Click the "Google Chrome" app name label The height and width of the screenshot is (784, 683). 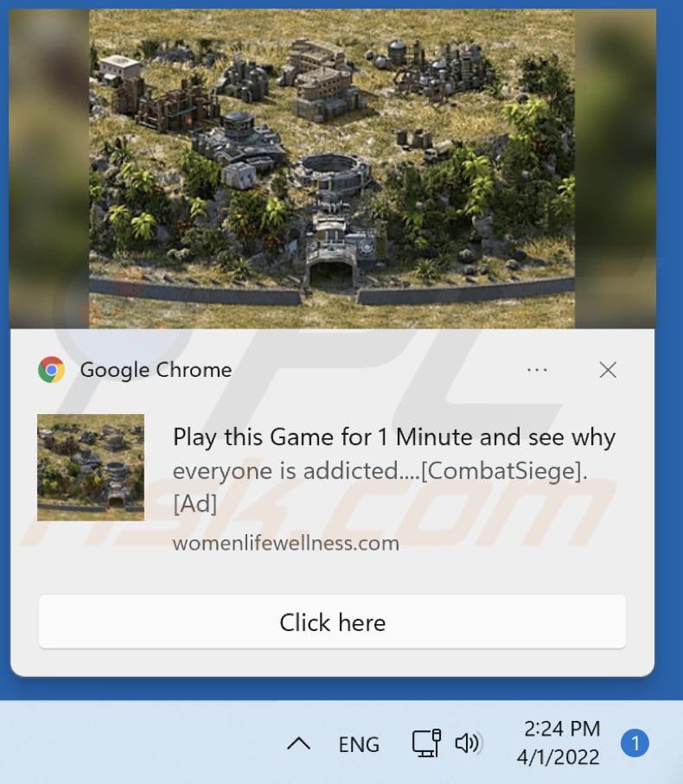(156, 370)
